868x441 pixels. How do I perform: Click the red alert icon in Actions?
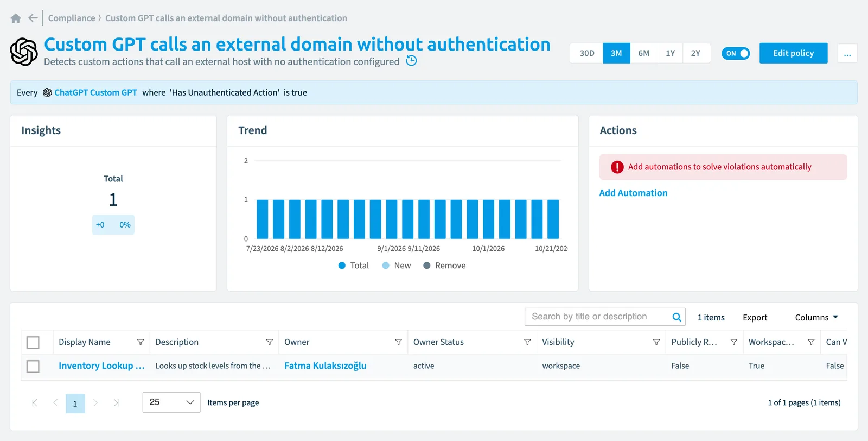pos(617,167)
